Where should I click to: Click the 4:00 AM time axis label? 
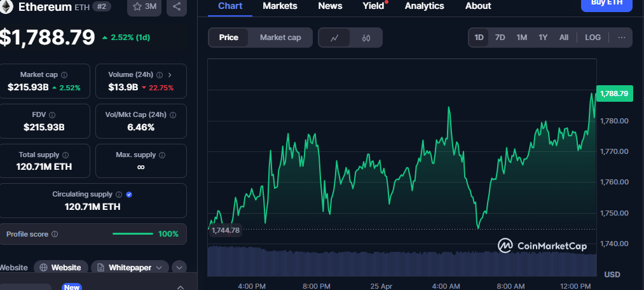[x=446, y=286]
